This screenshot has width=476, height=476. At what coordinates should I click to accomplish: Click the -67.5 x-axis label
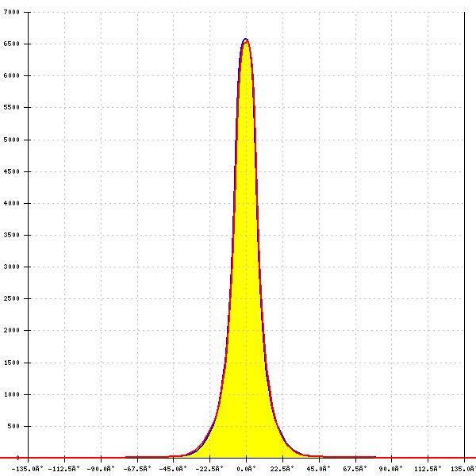[137, 469]
